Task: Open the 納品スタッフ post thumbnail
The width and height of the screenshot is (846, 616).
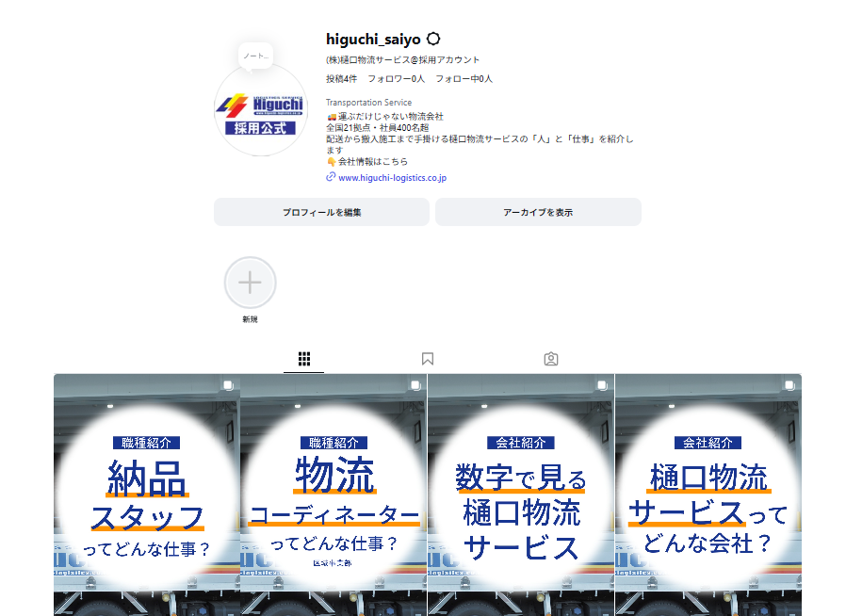Action: [x=147, y=494]
